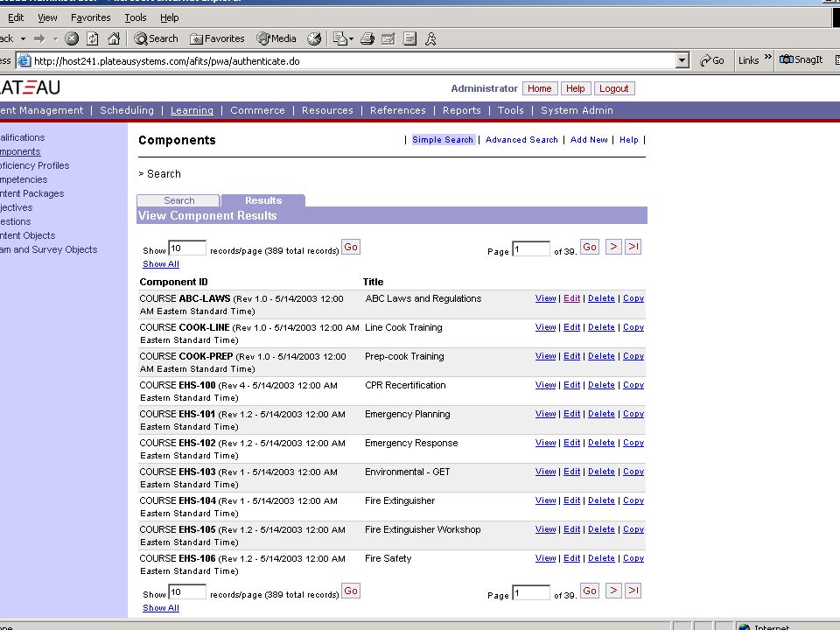Open the Learning navigation item
The image size is (840, 630).
[x=192, y=110]
